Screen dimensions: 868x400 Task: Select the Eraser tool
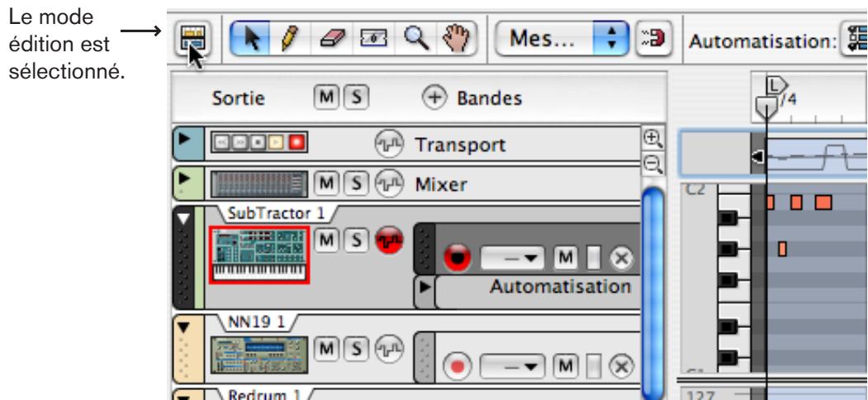click(x=332, y=40)
